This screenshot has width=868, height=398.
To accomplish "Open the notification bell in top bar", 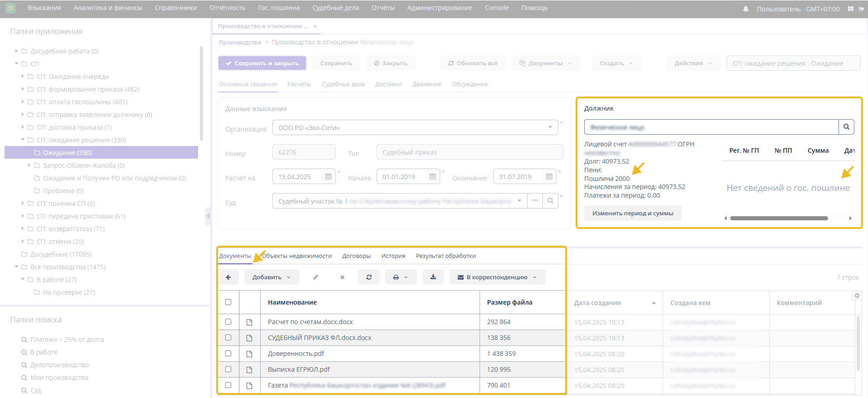I will point(746,9).
